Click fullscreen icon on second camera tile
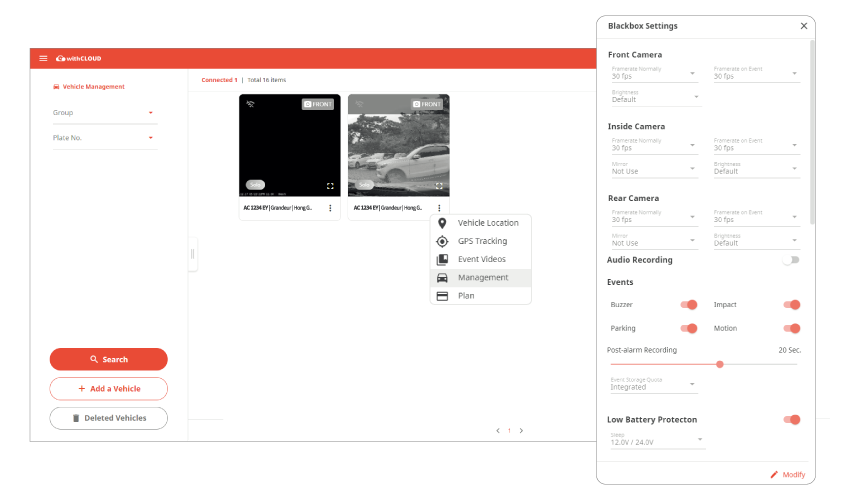The width and height of the screenshot is (860, 500). [x=439, y=185]
